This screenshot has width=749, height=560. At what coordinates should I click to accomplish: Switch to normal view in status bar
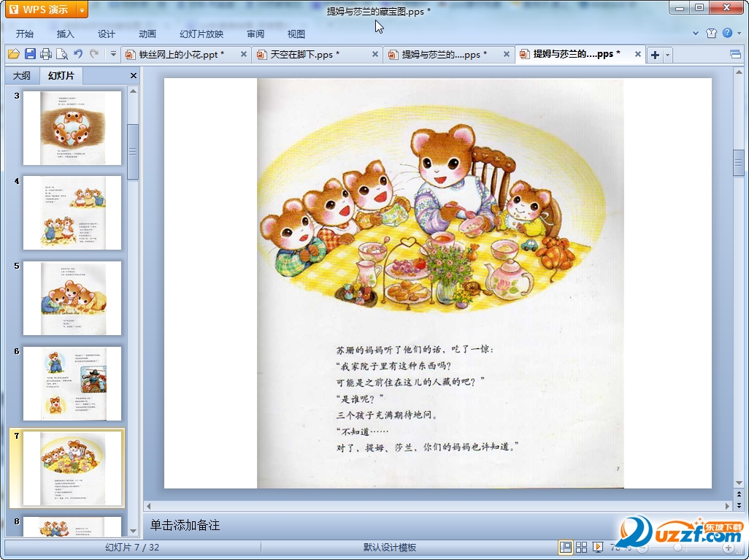(x=566, y=548)
